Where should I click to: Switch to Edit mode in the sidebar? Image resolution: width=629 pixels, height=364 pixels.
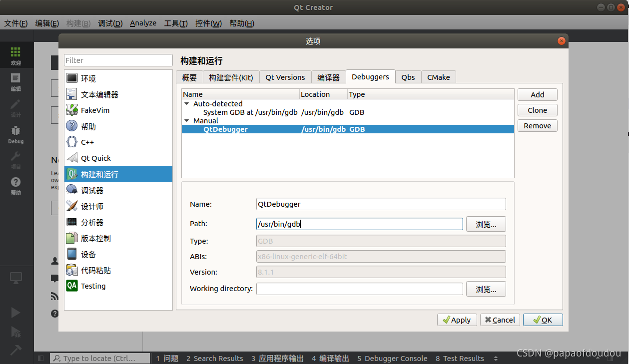click(16, 82)
